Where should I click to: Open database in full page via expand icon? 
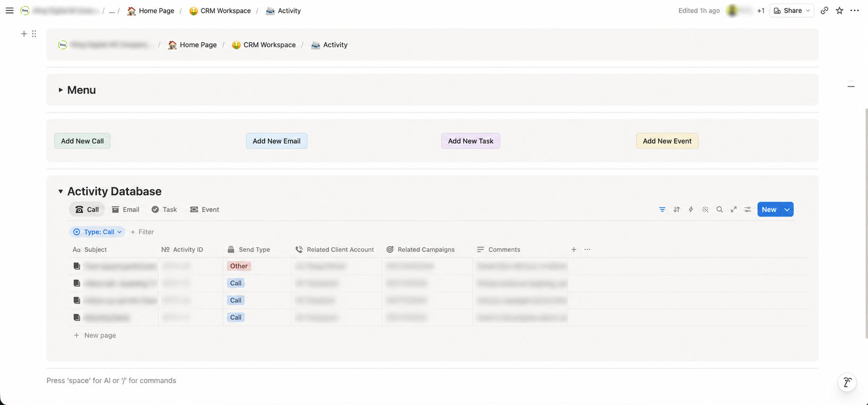734,209
